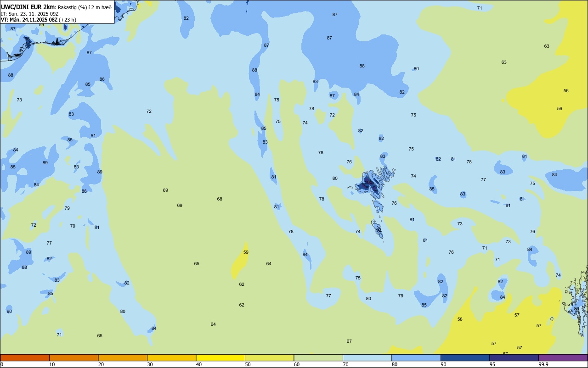
Task: Click the "92" value on the southern island
Action: pos(379,230)
